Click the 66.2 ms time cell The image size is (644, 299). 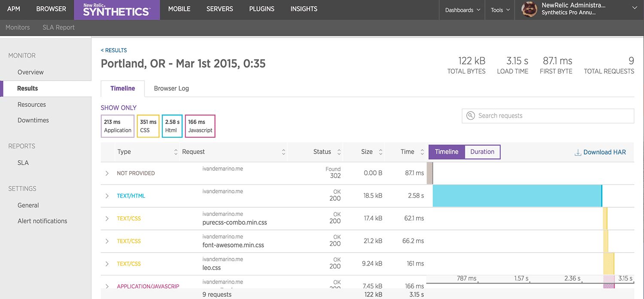tap(413, 241)
